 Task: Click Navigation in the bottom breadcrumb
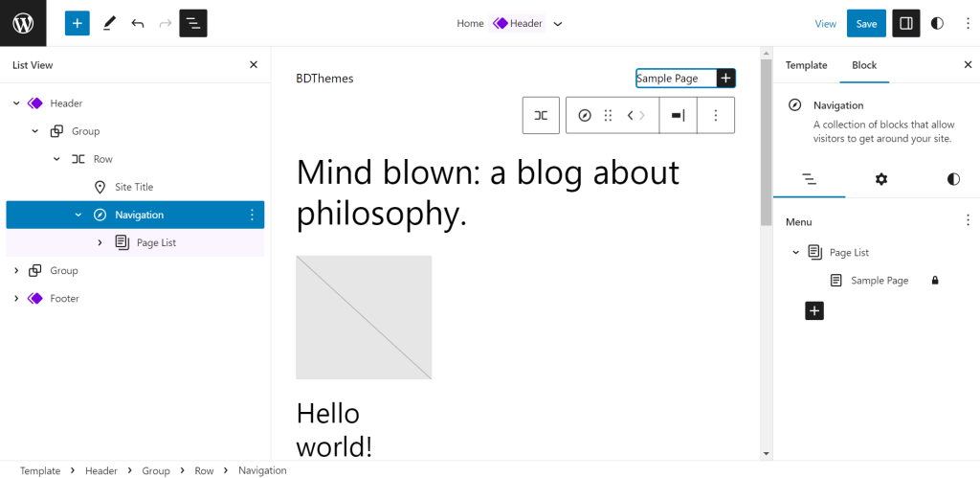tap(262, 470)
